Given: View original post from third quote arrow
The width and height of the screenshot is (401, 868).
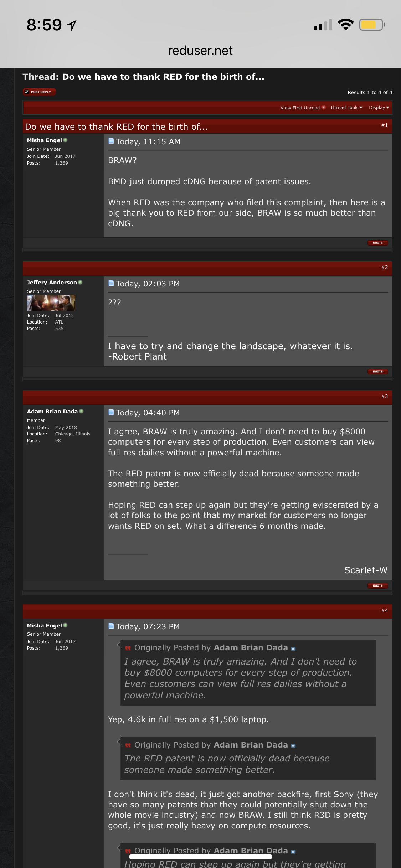Looking at the screenshot, I should [x=293, y=852].
